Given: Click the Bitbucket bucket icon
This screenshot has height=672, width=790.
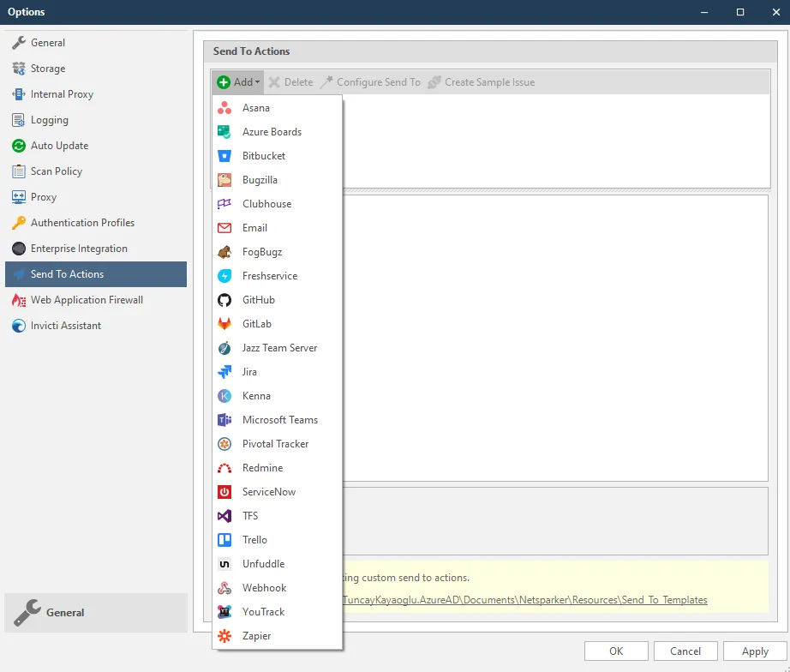Looking at the screenshot, I should pyautogui.click(x=224, y=156).
